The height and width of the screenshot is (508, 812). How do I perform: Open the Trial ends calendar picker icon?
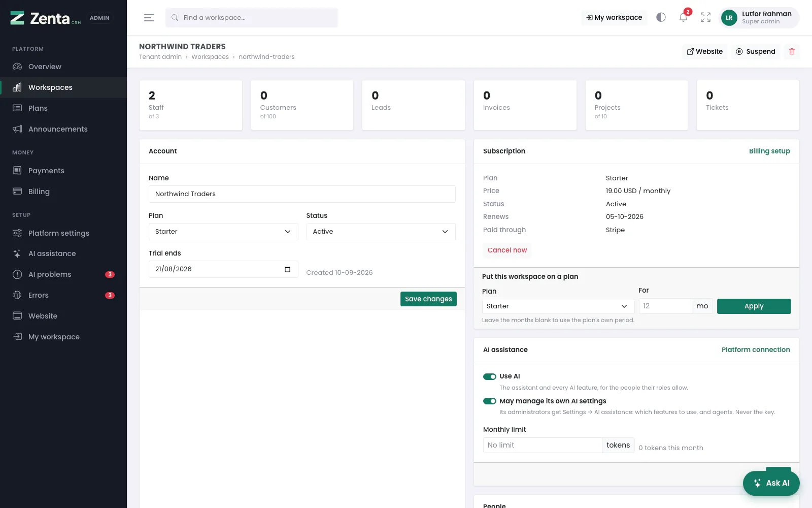coord(287,269)
